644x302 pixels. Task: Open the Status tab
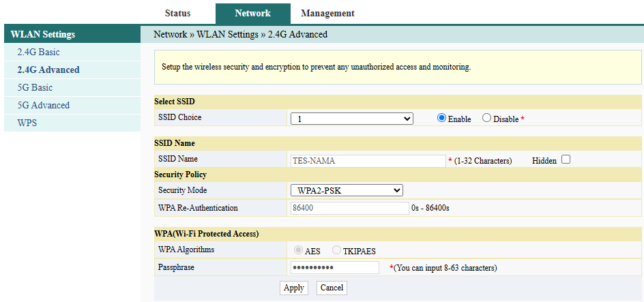click(x=177, y=14)
